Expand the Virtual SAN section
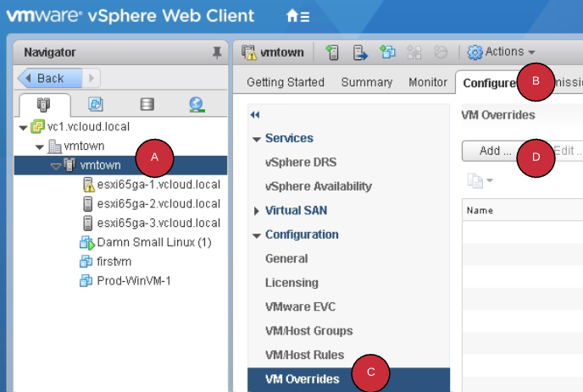This screenshot has width=583, height=392. point(256,211)
